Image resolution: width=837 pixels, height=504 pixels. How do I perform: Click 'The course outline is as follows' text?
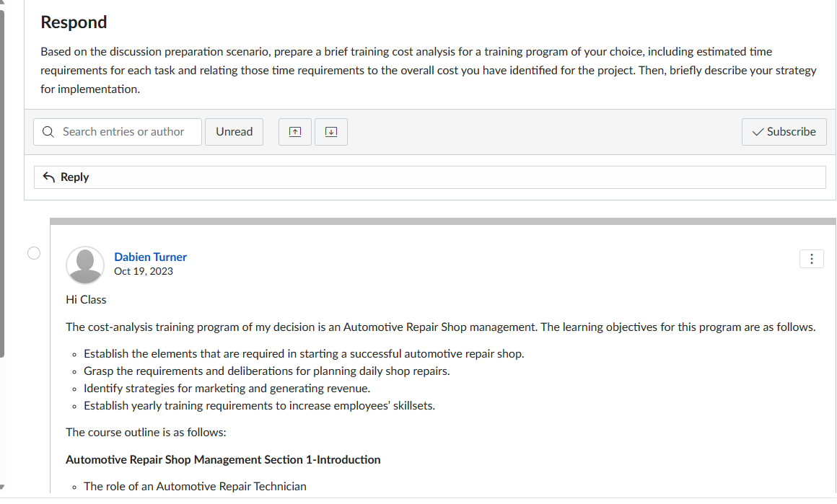146,433
